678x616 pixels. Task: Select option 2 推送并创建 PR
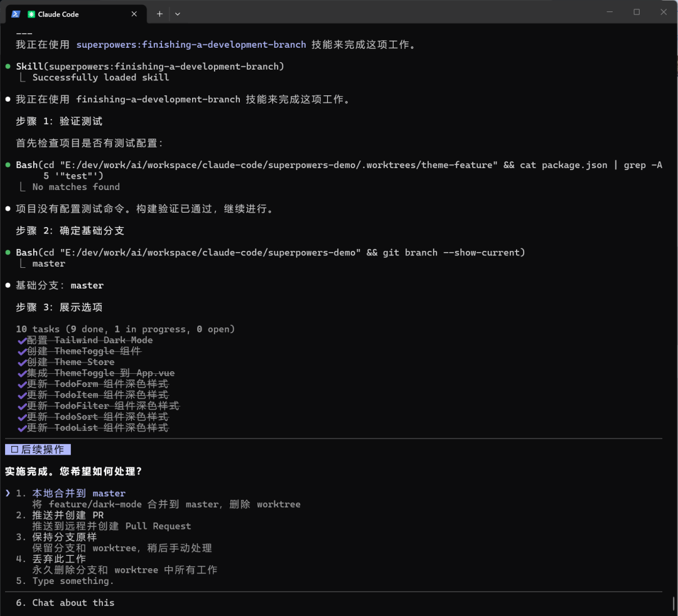[x=68, y=516]
